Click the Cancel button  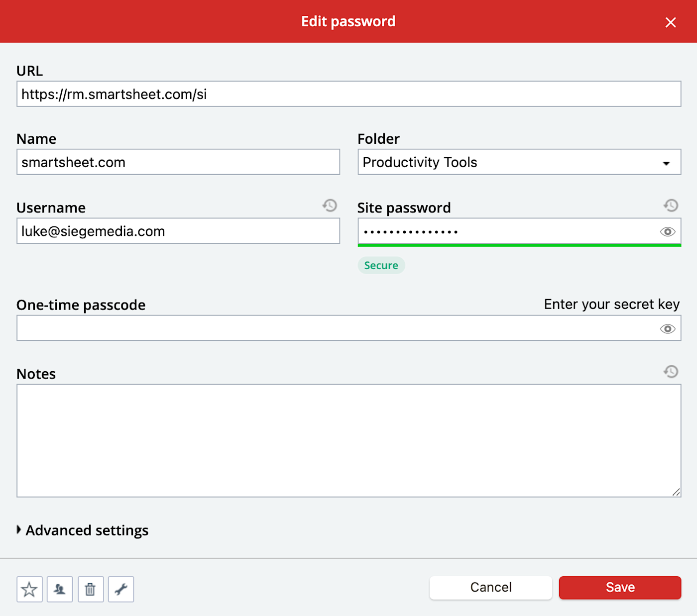(491, 588)
